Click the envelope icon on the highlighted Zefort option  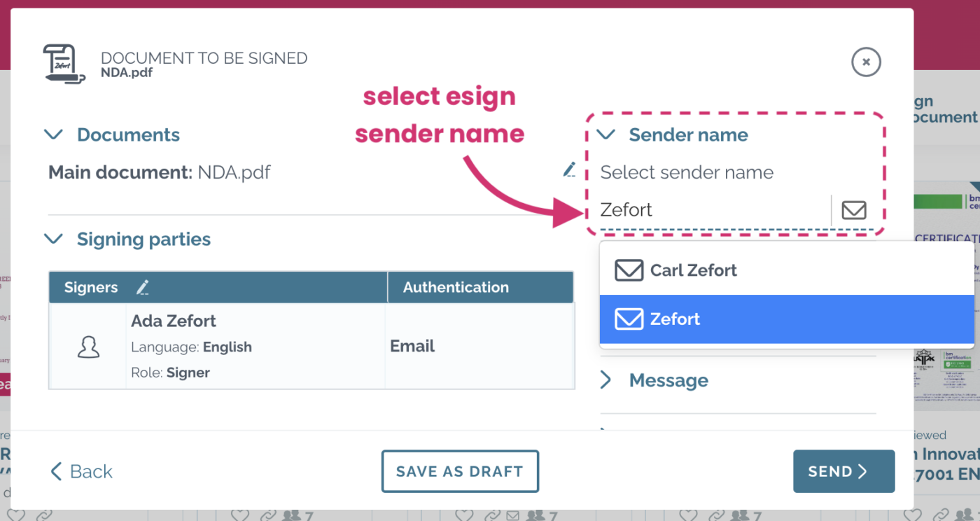pyautogui.click(x=629, y=319)
